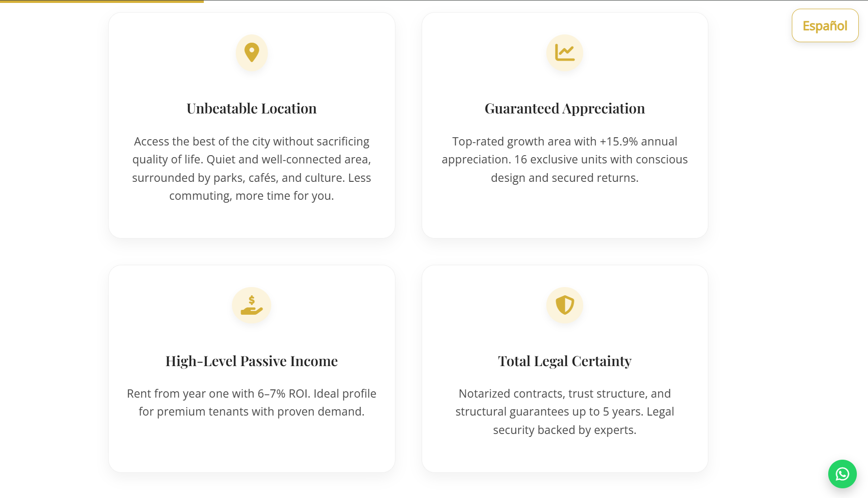Open the WhatsApp chat button
Image resolution: width=868 pixels, height=498 pixels.
coord(842,474)
